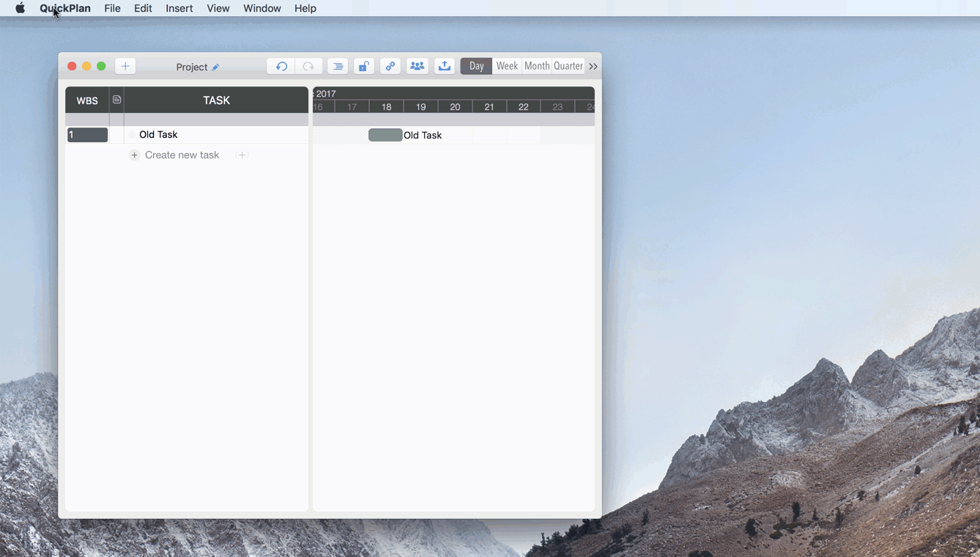Open the Insert menu

pyautogui.click(x=179, y=8)
